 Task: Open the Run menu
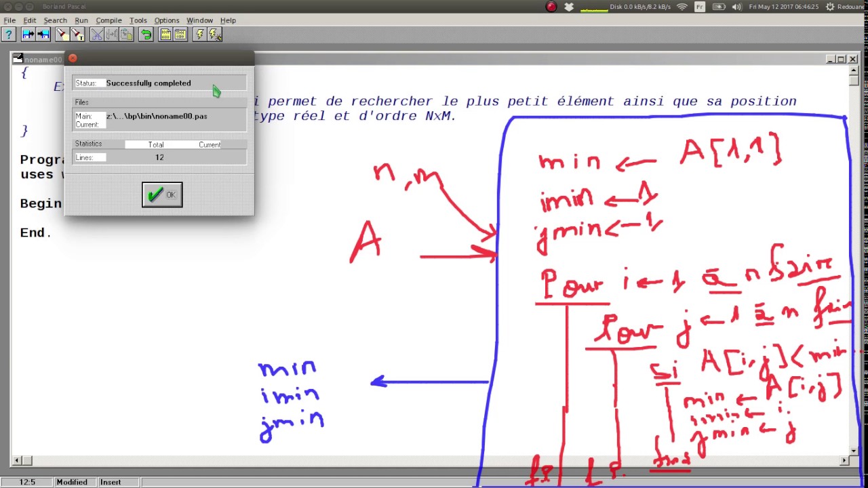tap(81, 20)
